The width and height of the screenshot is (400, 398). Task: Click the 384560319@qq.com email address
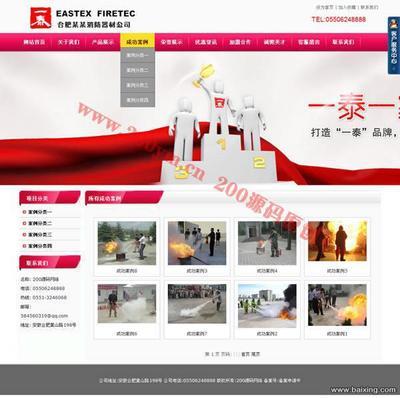tap(44, 316)
